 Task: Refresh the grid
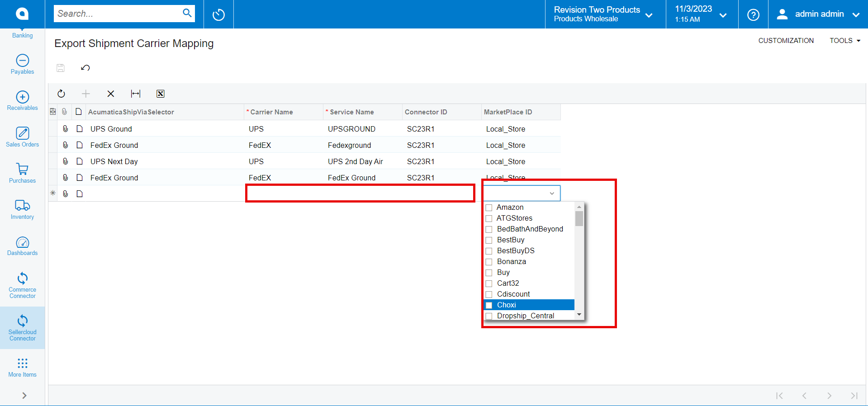61,94
